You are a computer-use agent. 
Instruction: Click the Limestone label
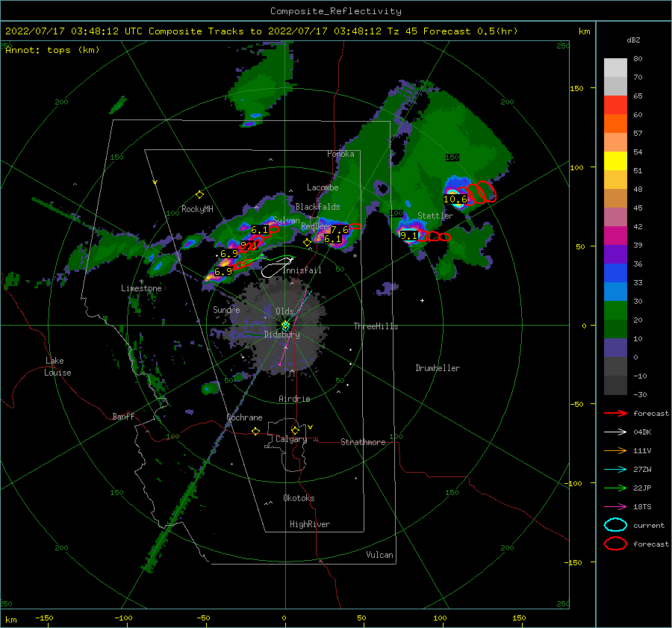(141, 288)
